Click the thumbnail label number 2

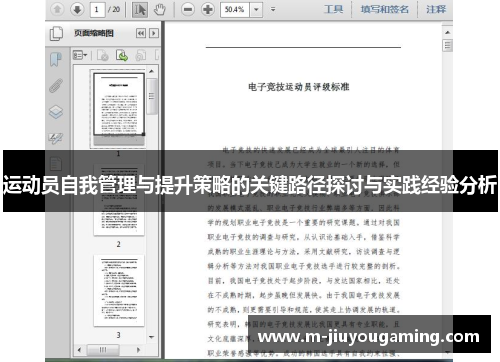pos(118,244)
